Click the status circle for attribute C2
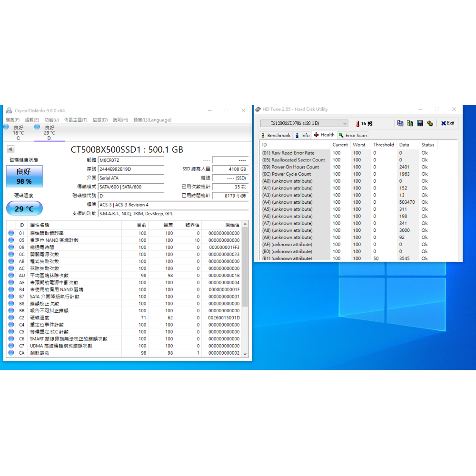The image size is (476, 476). (11, 317)
